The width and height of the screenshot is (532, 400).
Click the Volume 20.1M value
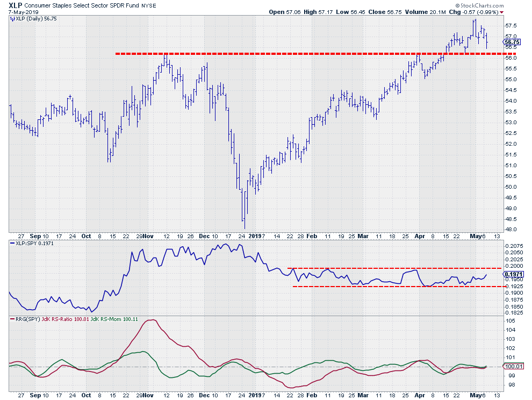point(425,12)
